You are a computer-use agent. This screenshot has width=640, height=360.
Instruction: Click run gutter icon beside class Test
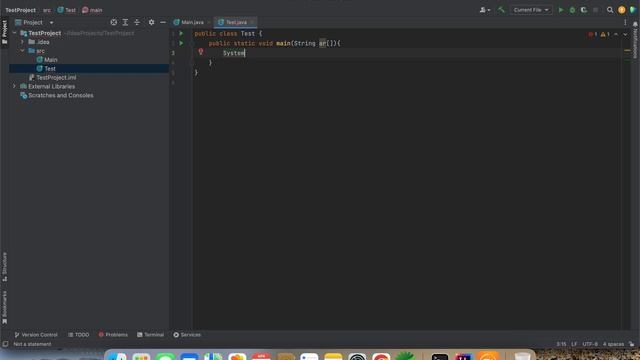pyautogui.click(x=181, y=33)
